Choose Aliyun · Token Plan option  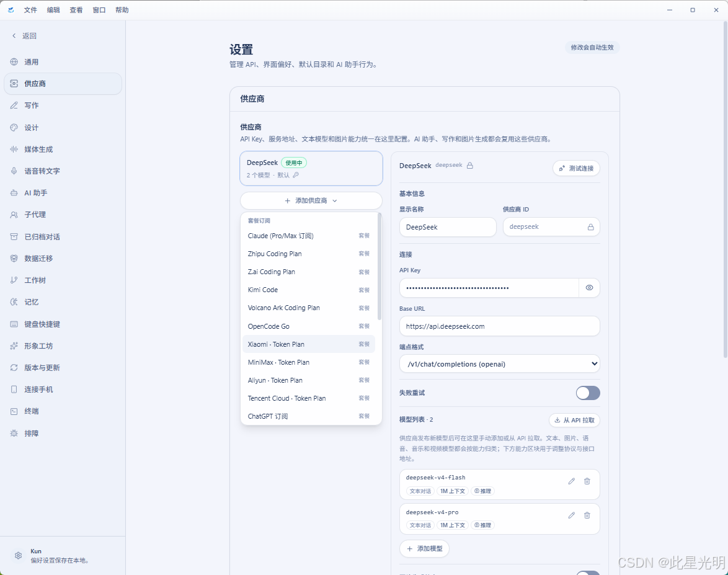point(309,380)
